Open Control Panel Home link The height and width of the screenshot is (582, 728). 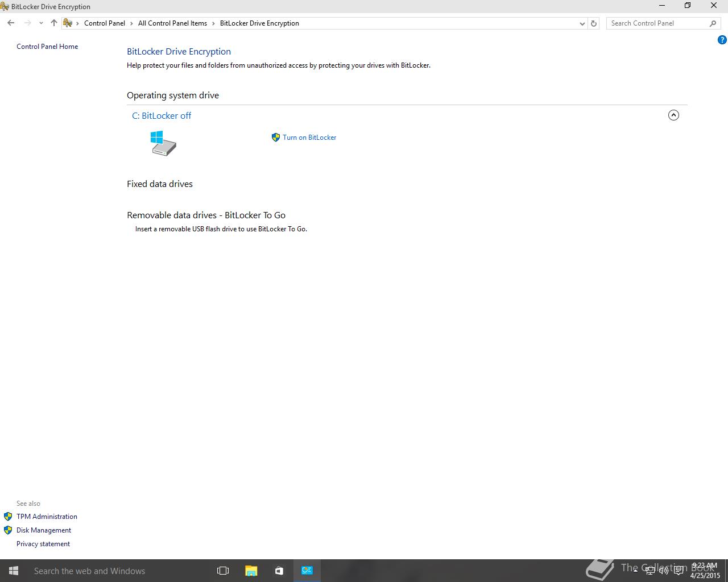[47, 47]
